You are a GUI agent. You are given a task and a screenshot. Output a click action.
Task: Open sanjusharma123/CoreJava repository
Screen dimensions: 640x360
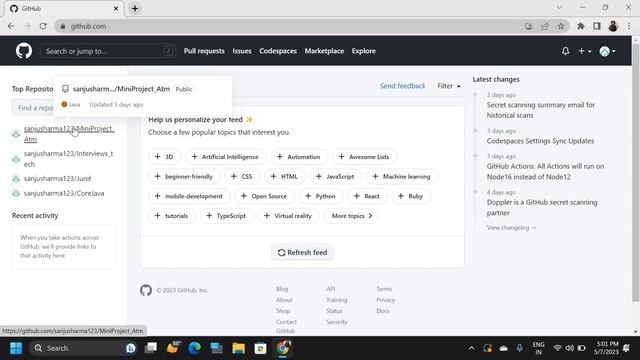pos(64,193)
